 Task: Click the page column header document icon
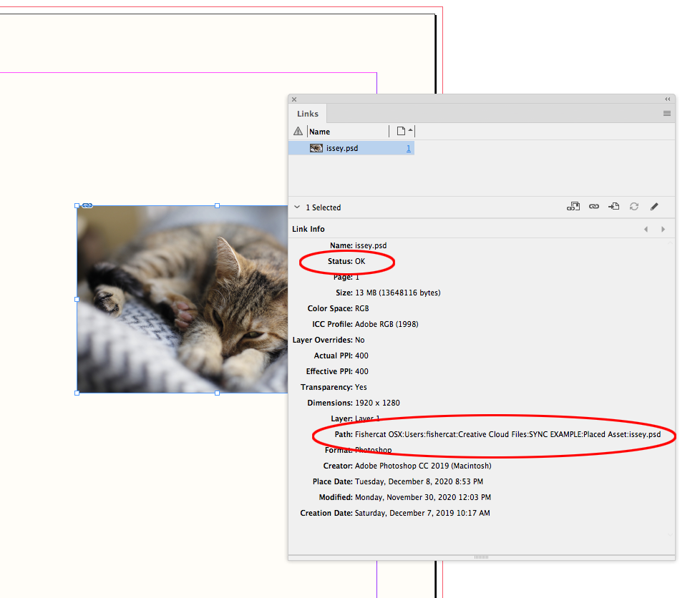click(401, 131)
